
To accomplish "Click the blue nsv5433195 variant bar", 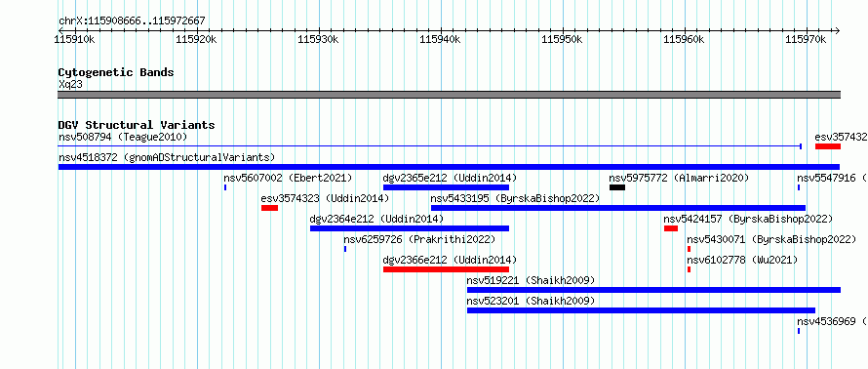I will click(618, 208).
